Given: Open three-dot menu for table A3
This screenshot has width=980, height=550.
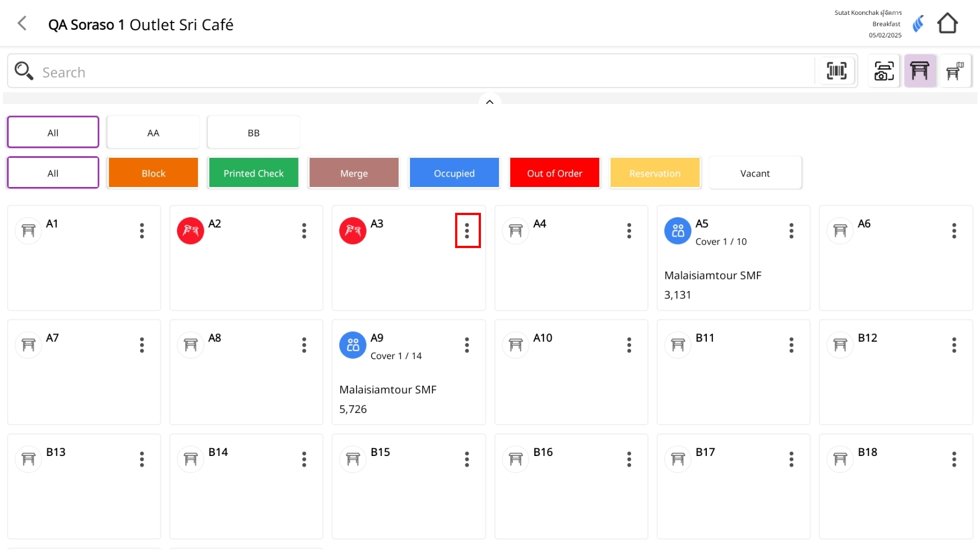Looking at the screenshot, I should click(467, 231).
